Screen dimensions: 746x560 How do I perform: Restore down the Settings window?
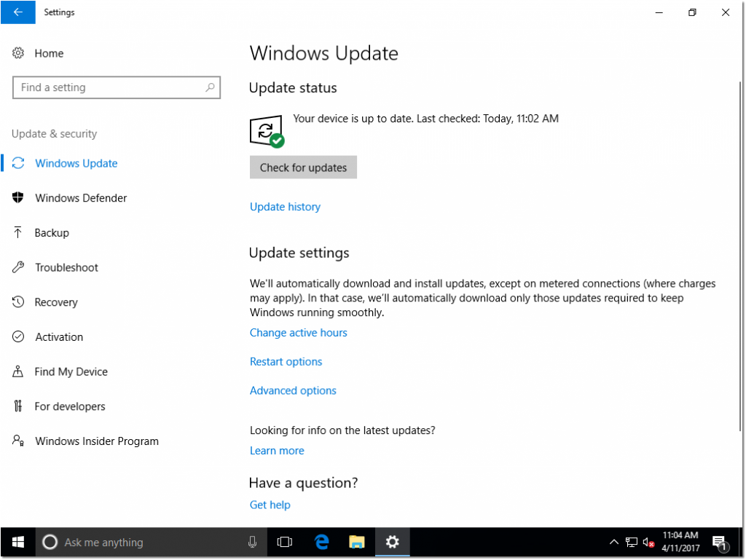point(692,12)
